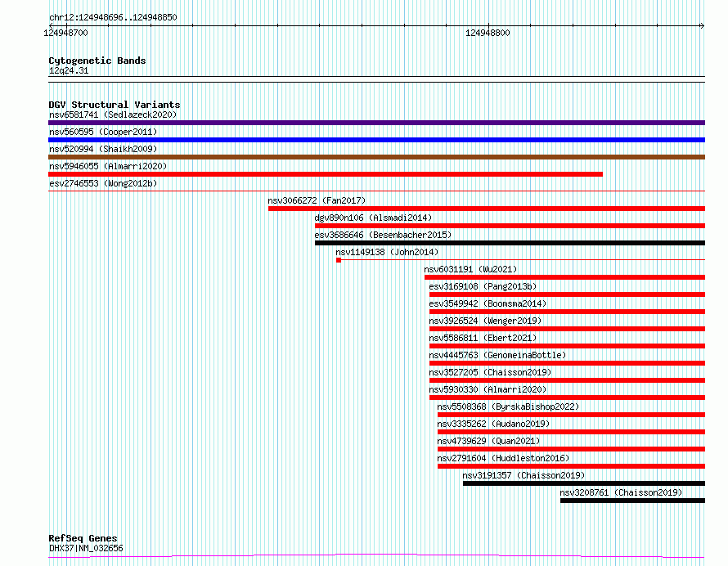Image resolution: width=728 pixels, height=566 pixels.
Task: Click the 124948700 ruler coordinate
Action: tap(65, 33)
